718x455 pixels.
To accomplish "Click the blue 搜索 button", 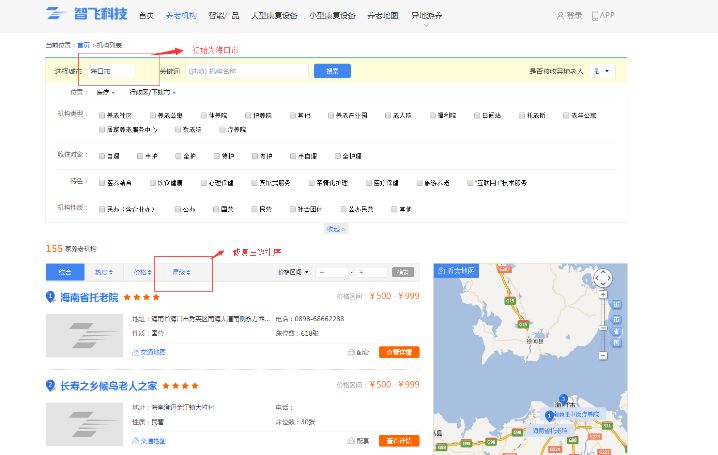I will (332, 71).
